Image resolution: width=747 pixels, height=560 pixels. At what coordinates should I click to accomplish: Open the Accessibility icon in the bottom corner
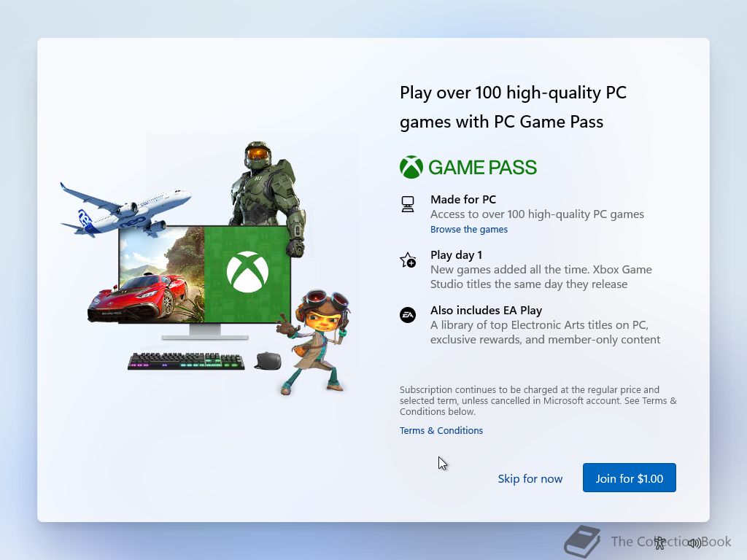click(x=659, y=542)
